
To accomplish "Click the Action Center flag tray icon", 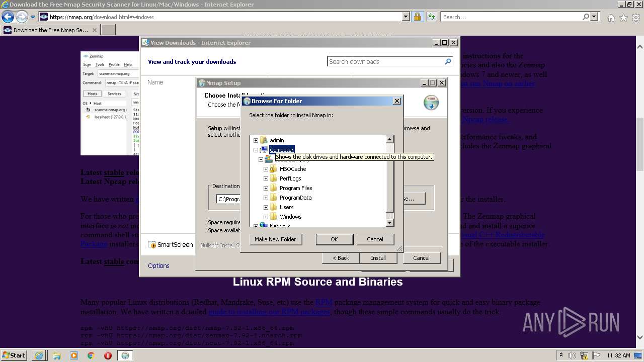I will [x=597, y=355].
